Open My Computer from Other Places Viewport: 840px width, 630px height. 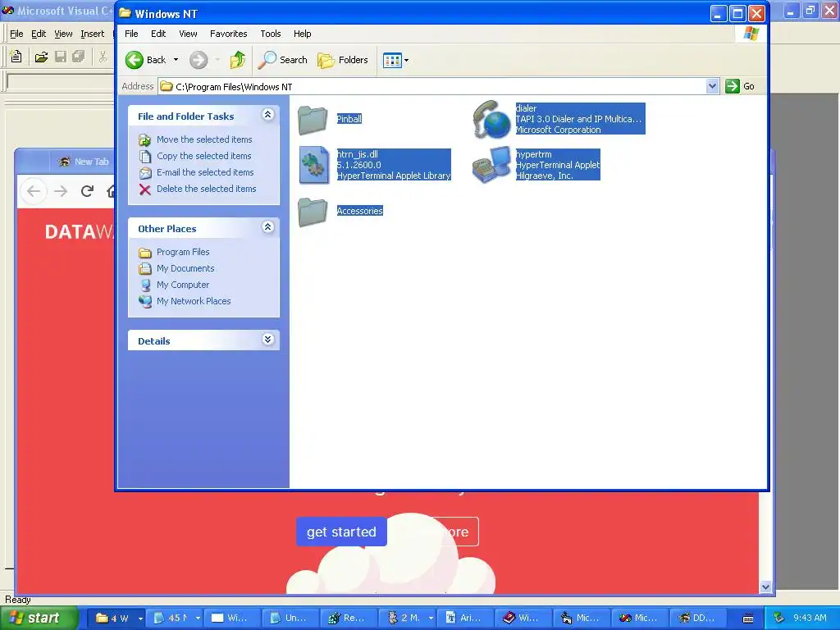click(183, 285)
